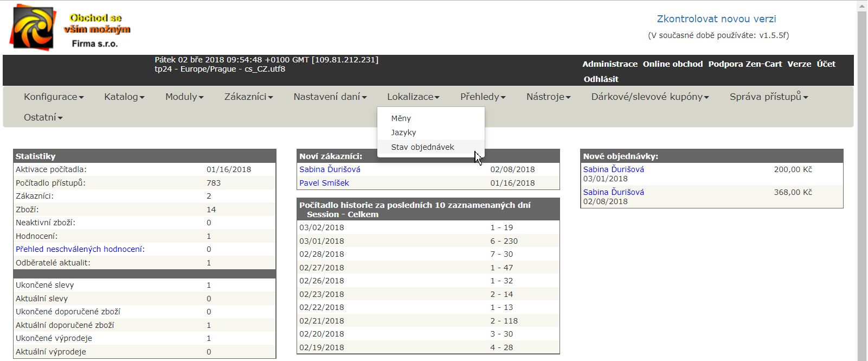Open new customer Pavel Smíšek
Image resolution: width=868 pixels, height=361 pixels.
[324, 183]
